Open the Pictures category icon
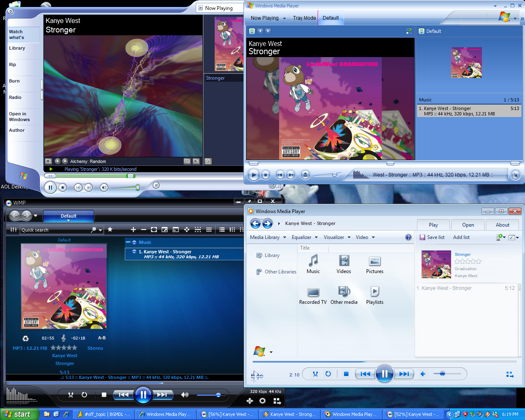Screen dimensions: 525x420 click(375, 264)
